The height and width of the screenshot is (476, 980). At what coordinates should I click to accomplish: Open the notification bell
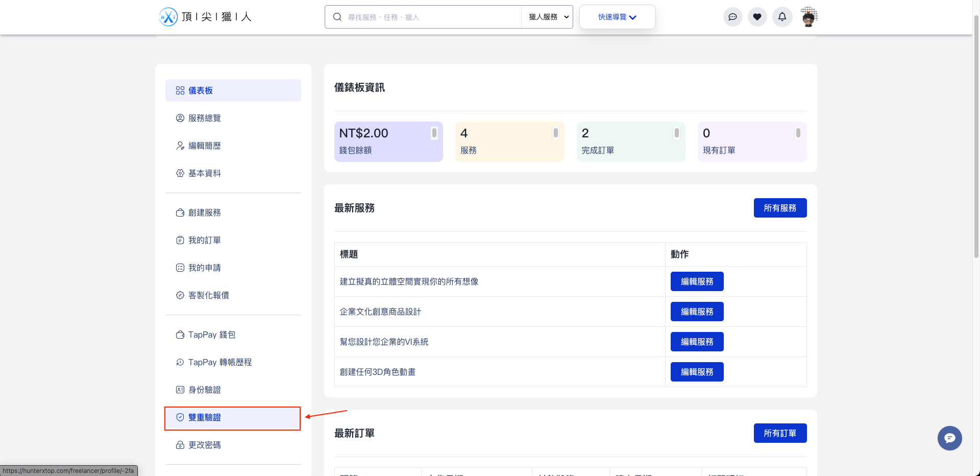tap(782, 17)
